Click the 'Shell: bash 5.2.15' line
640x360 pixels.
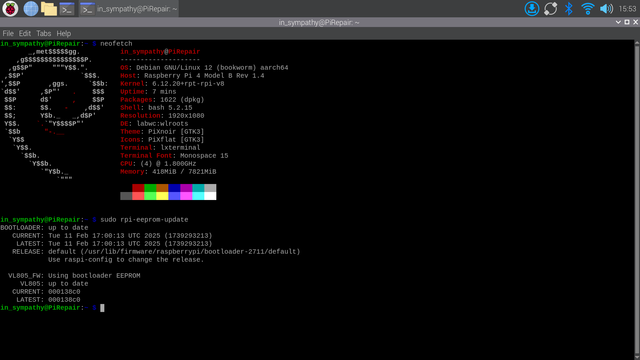point(156,108)
